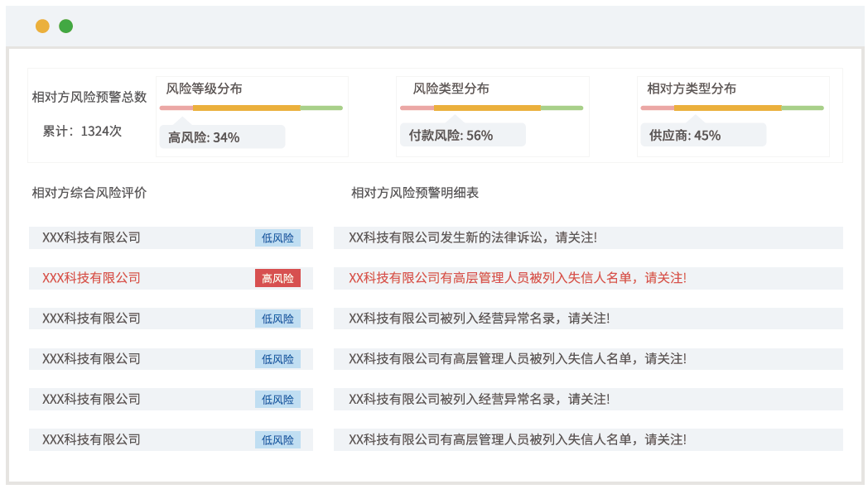Click the 供应商: 45% tooltip label

click(685, 136)
